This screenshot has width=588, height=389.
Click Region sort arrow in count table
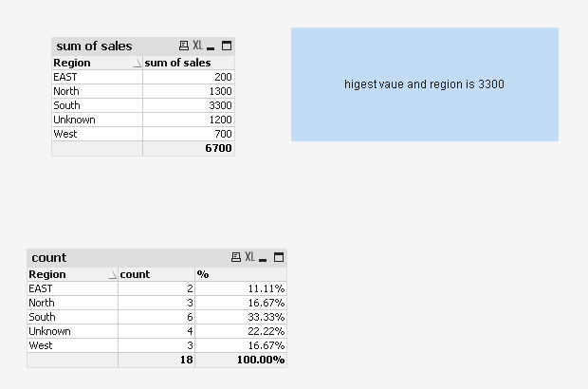tap(113, 275)
